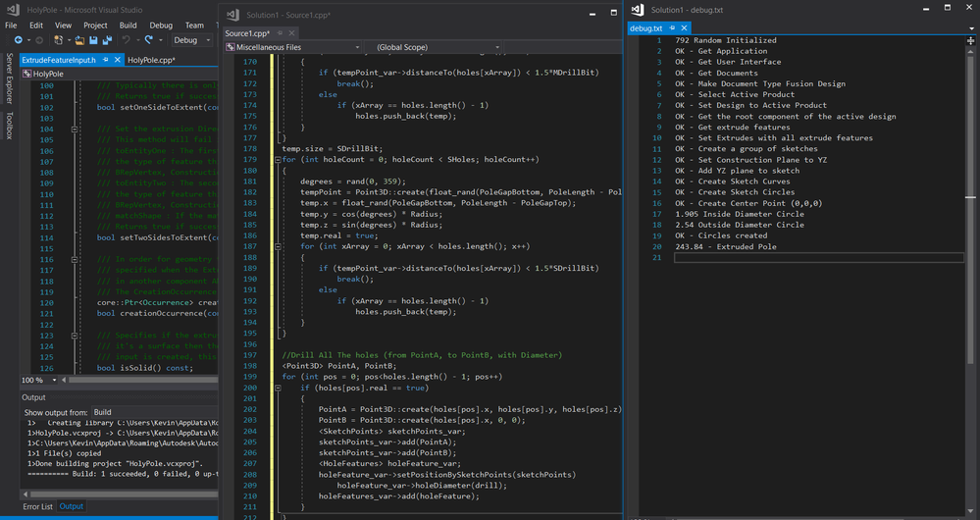The height and width of the screenshot is (520, 980).
Task: Open the Debug configuration dropdown
Action: click(x=192, y=40)
